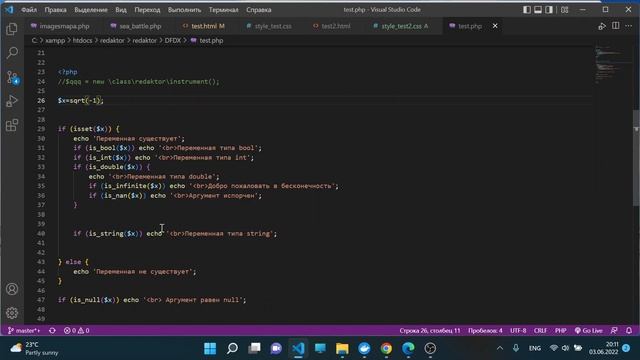Open the Extensions view
The width and height of the screenshot is (640, 360).
12,125
